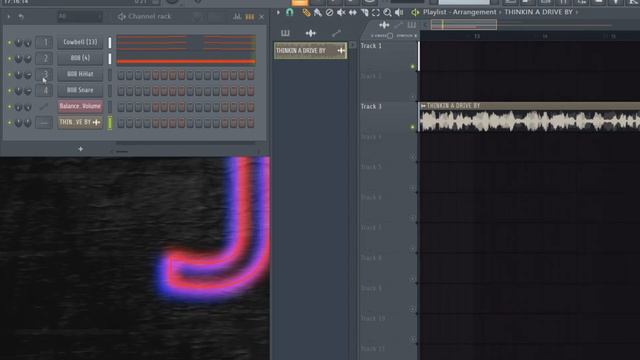Click the Playlist speaker icon before title
Image resolution: width=640 pixels, height=360 pixels.
pyautogui.click(x=415, y=13)
